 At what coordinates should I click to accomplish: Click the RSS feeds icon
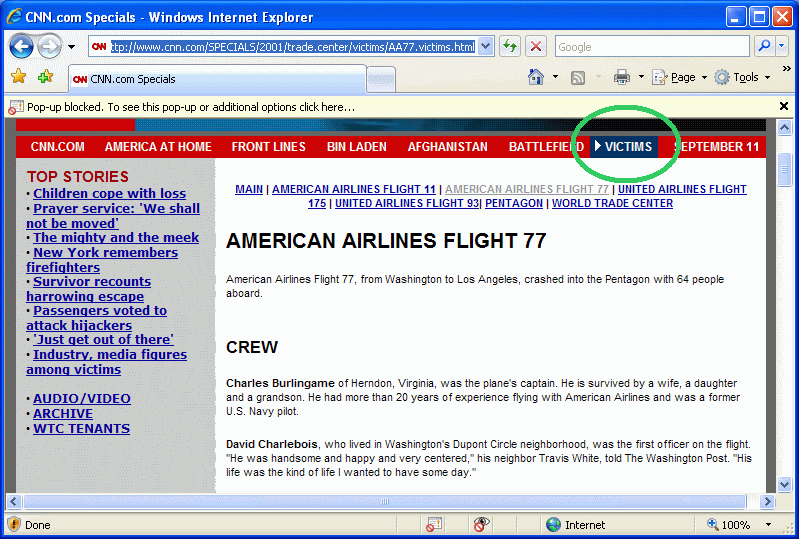click(577, 77)
